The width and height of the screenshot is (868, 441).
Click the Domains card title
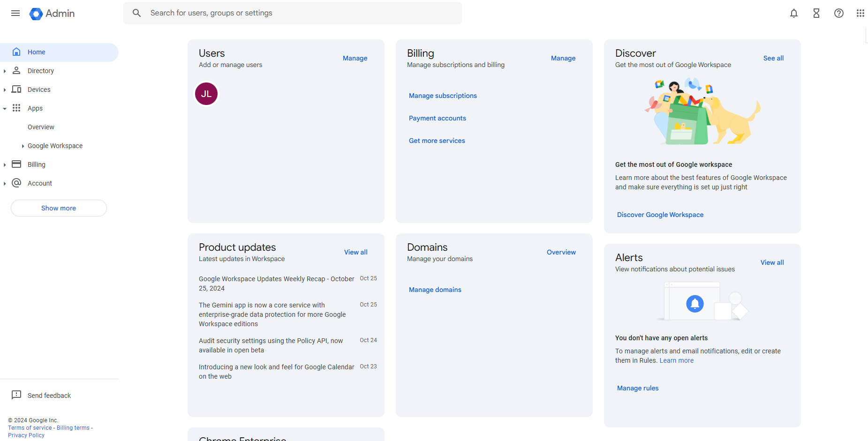tap(427, 247)
